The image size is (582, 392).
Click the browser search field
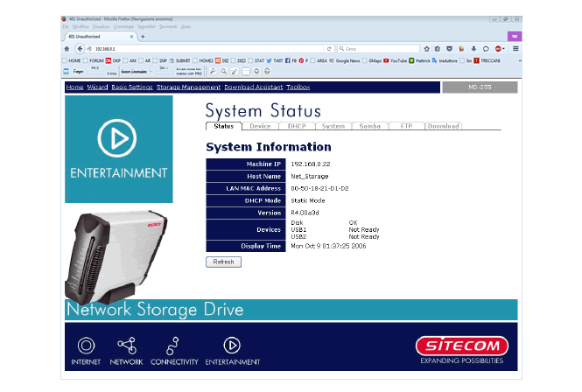376,49
